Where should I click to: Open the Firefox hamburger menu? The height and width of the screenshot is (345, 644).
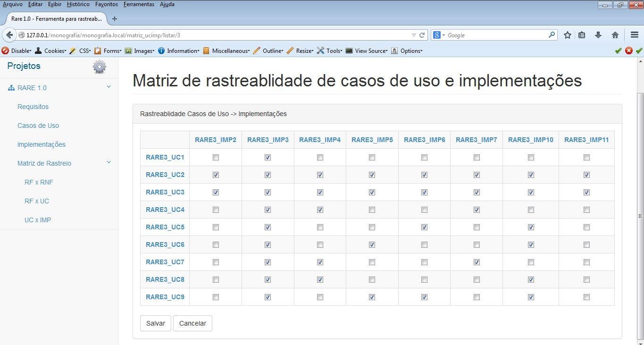[x=635, y=35]
